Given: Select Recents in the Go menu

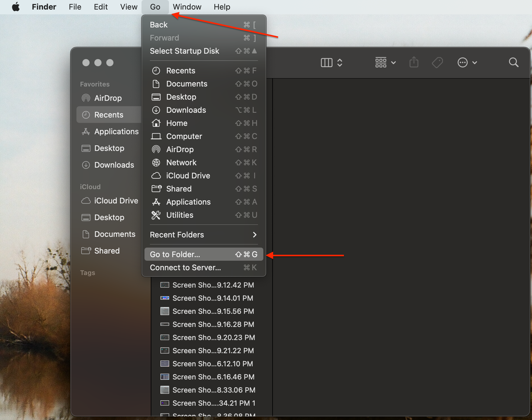Looking at the screenshot, I should (x=204, y=71).
